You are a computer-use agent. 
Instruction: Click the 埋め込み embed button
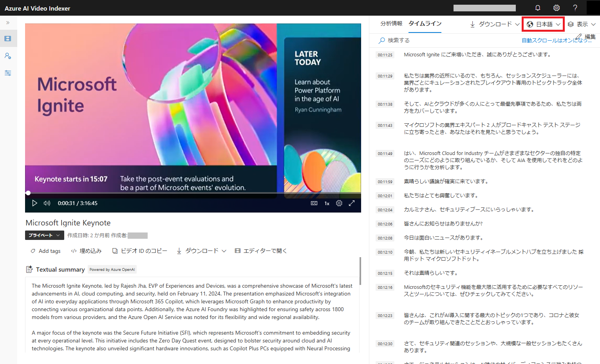pos(86,251)
